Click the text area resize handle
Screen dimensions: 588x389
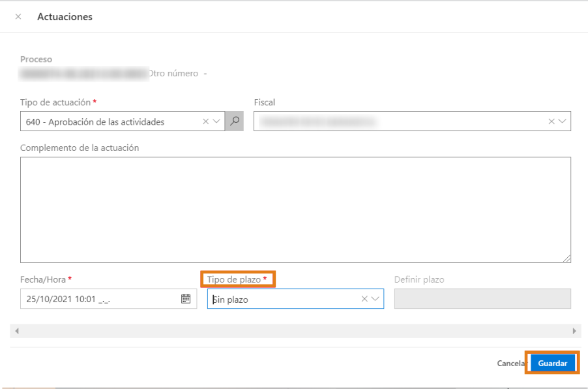coord(567,258)
